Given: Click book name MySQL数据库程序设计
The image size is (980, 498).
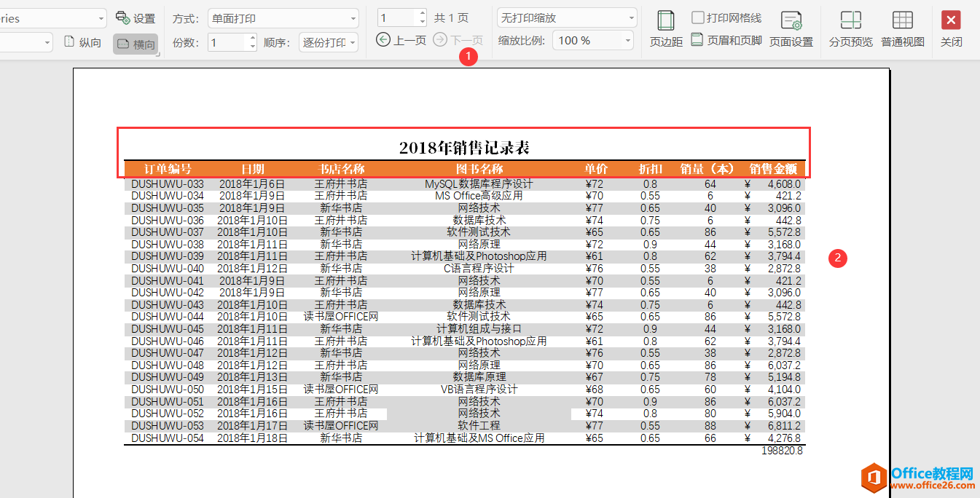Looking at the screenshot, I should 479,184.
